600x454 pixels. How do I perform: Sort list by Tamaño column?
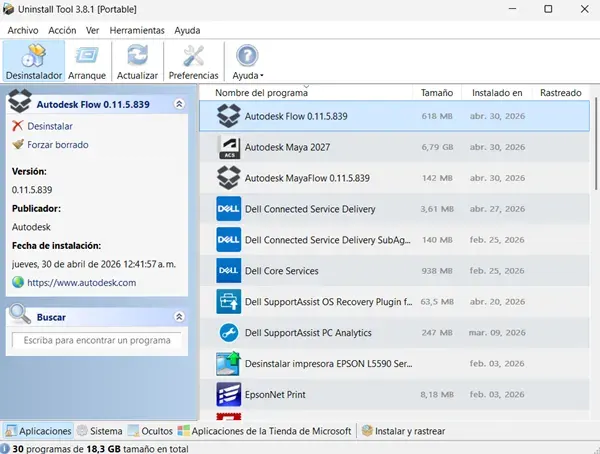tap(437, 93)
